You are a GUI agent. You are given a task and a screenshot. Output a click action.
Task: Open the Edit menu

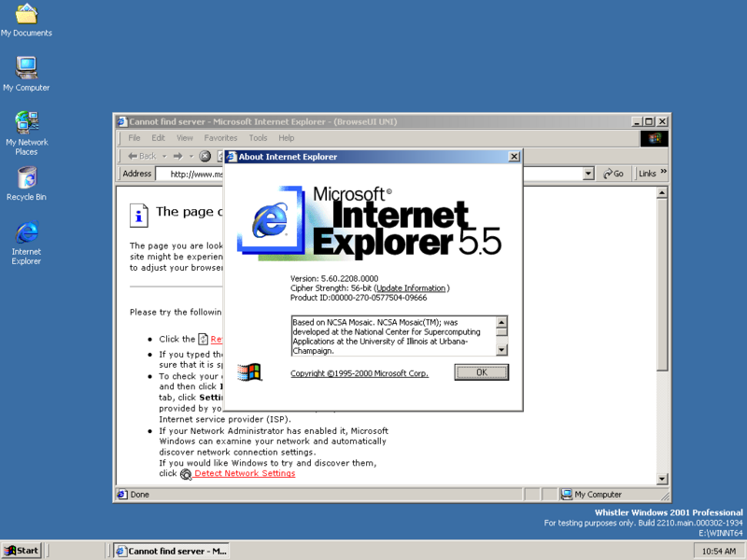click(158, 138)
